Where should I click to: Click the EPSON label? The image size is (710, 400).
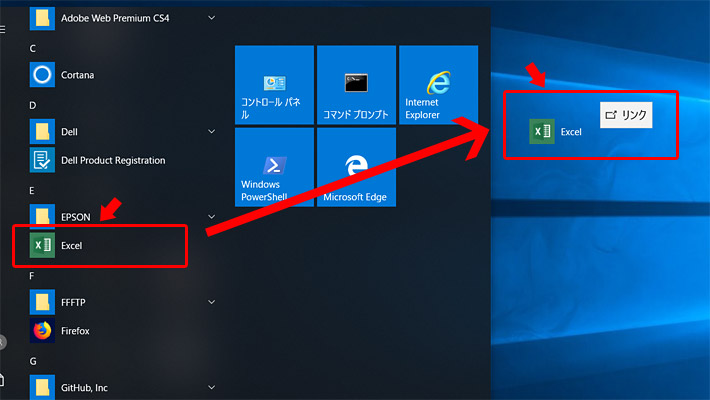76,217
